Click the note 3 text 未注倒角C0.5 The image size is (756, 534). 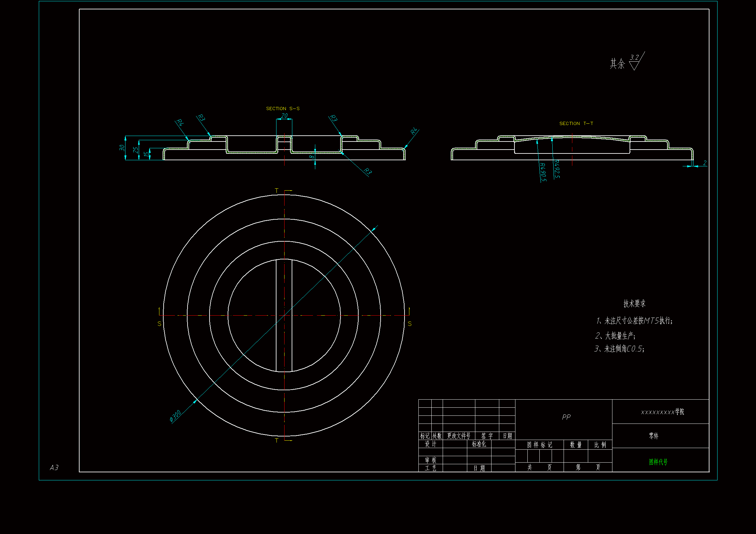click(x=619, y=349)
